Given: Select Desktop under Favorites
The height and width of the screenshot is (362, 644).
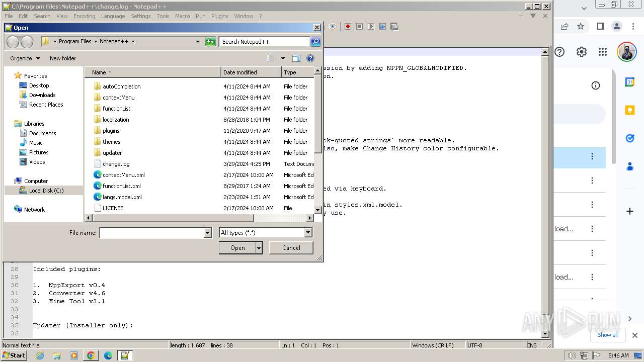Looking at the screenshot, I should 39,85.
